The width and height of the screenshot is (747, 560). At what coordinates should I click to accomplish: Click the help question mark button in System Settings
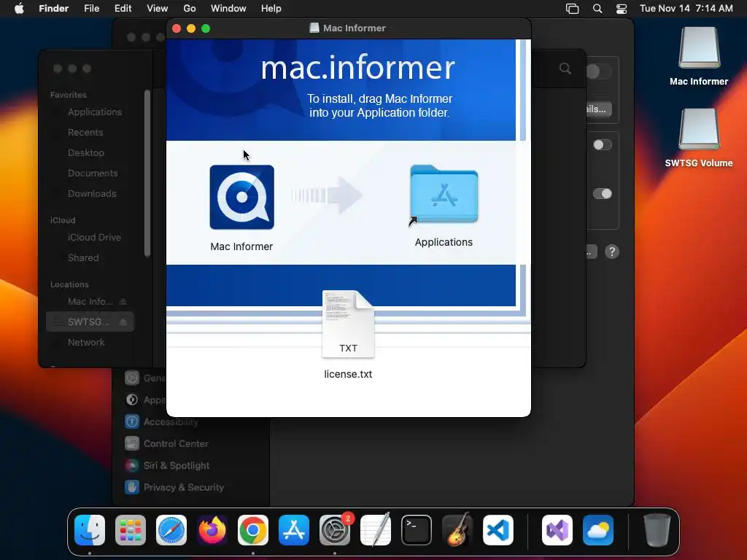pos(612,252)
